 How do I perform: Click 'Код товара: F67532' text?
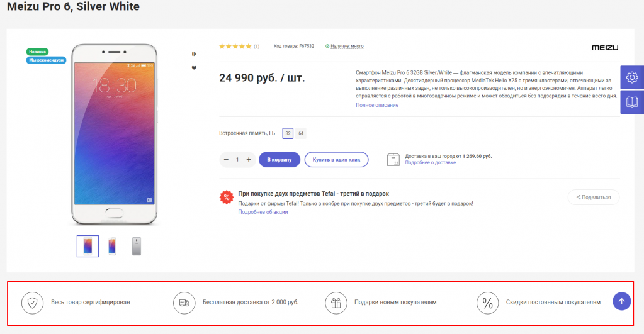click(293, 47)
